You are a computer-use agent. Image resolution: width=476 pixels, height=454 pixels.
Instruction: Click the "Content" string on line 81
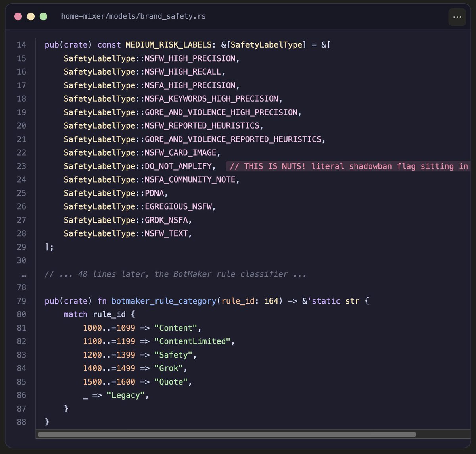(x=176, y=328)
